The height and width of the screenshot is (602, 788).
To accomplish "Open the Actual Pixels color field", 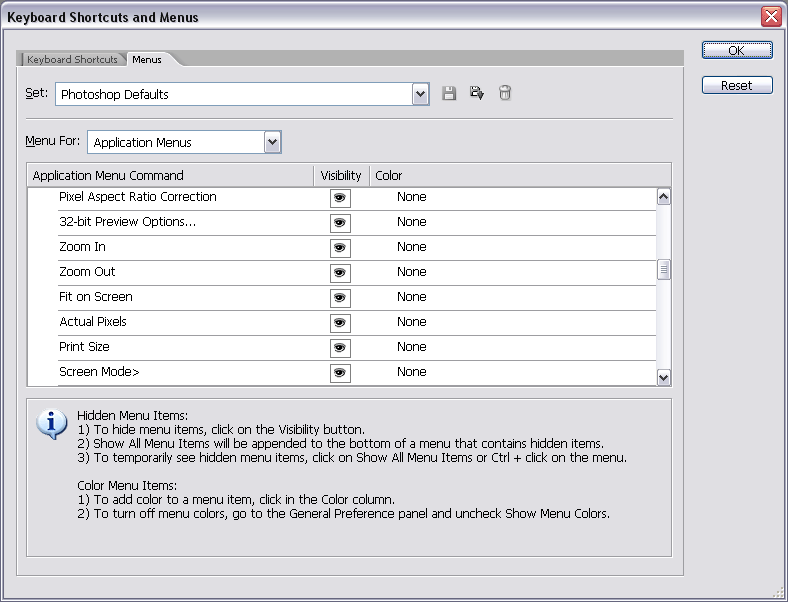I will coord(411,322).
